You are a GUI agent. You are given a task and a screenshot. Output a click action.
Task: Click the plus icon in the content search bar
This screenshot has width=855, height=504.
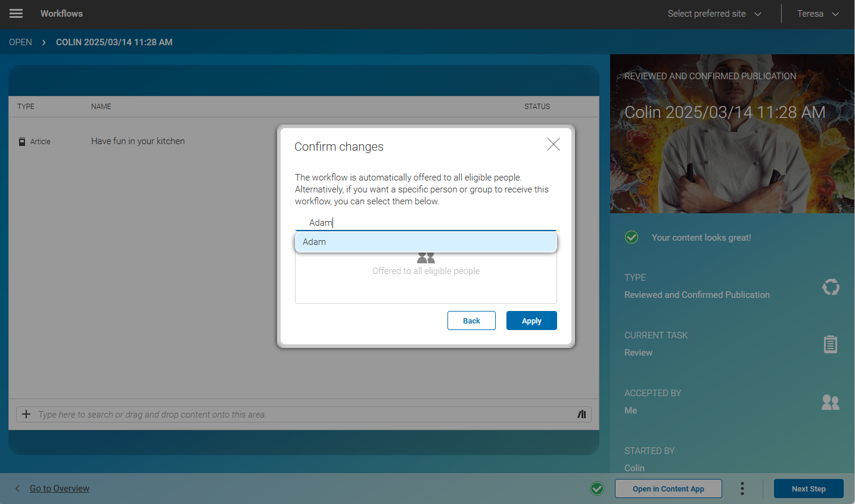tap(26, 413)
